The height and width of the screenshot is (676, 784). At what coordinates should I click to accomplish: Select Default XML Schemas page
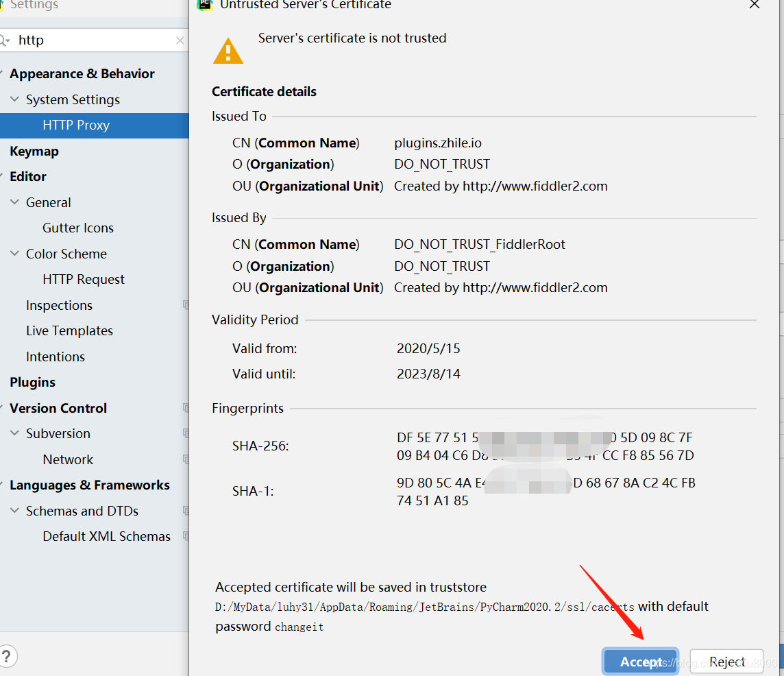tap(106, 536)
